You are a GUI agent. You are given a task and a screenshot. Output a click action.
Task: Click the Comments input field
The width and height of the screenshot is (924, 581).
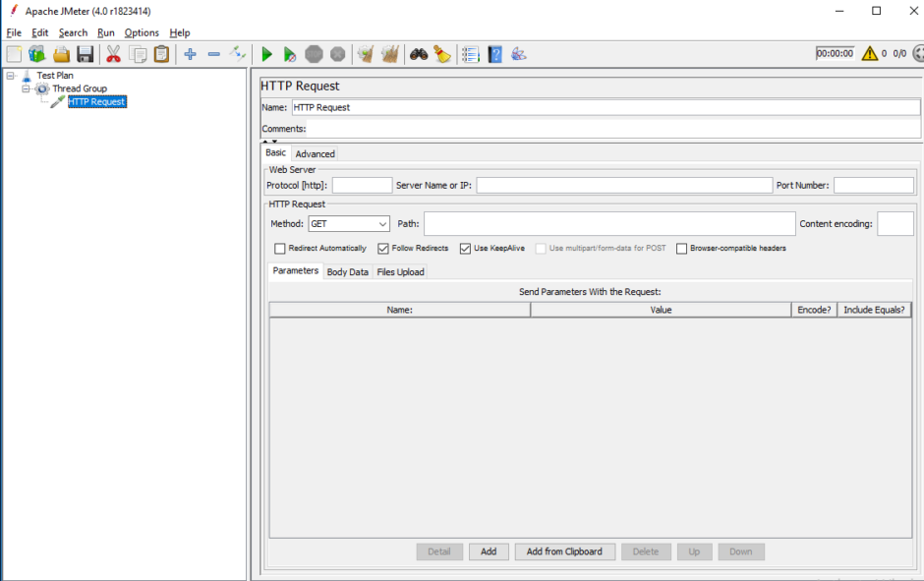pos(613,129)
